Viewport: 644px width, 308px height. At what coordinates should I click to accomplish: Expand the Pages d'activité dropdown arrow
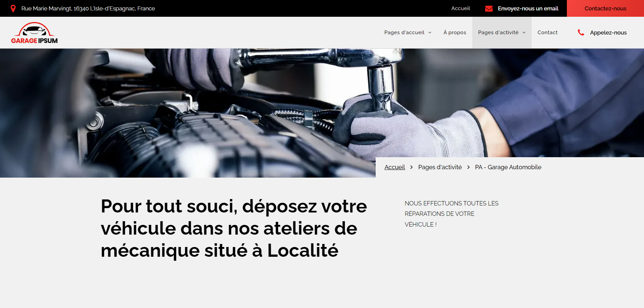(x=524, y=33)
